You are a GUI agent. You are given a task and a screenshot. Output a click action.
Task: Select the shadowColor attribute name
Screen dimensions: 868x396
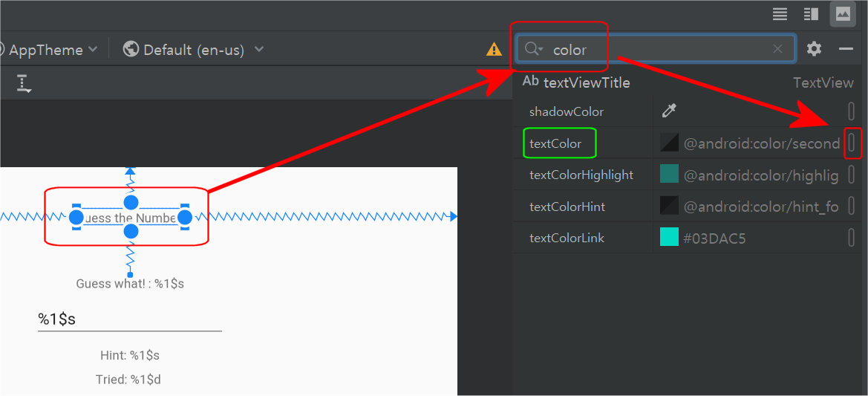[x=566, y=112]
